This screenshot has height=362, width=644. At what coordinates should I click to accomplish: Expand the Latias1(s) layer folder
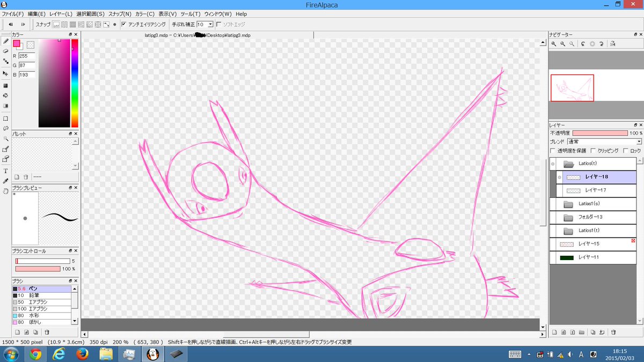pos(568,204)
